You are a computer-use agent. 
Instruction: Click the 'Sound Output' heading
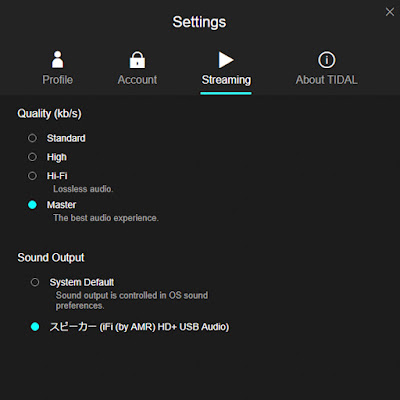(x=51, y=258)
